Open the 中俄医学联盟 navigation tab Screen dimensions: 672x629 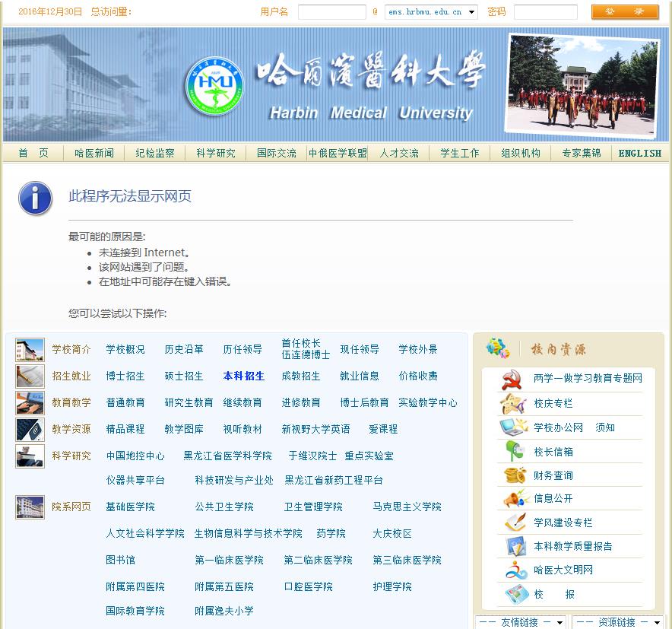pos(338,153)
